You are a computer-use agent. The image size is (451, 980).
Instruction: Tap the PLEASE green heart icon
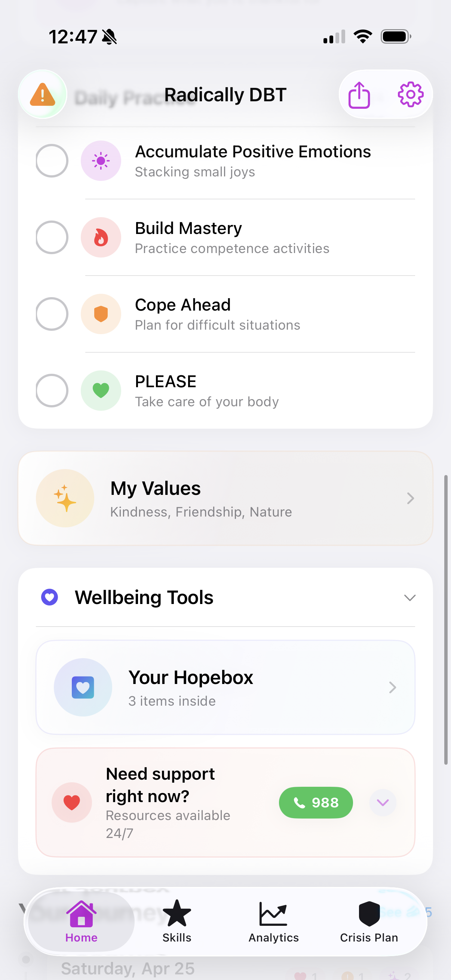click(x=101, y=391)
